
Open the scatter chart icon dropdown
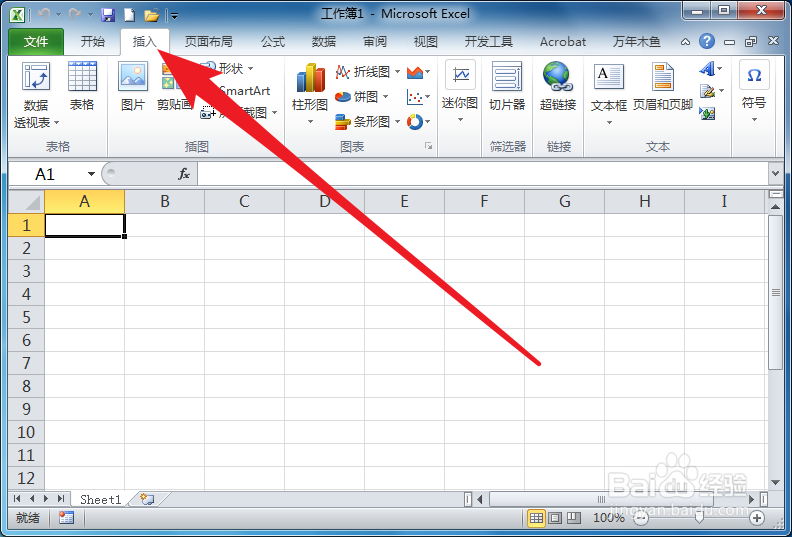pos(418,96)
